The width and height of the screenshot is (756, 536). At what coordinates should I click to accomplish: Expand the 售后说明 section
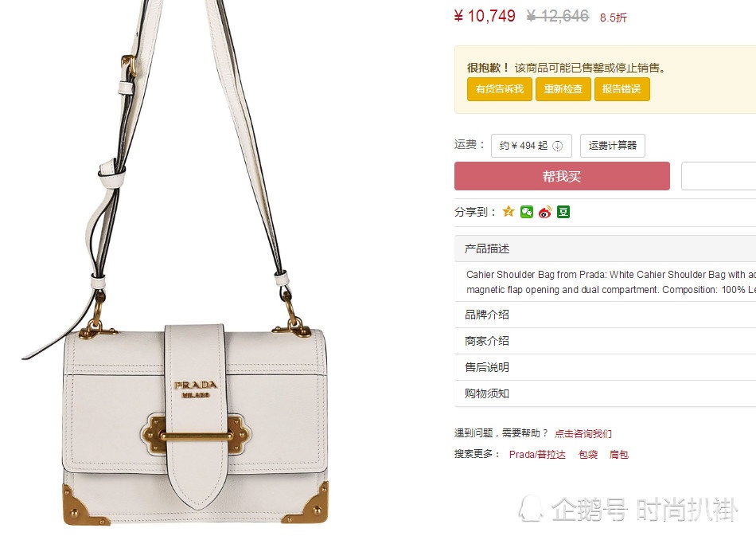pyautogui.click(x=605, y=367)
